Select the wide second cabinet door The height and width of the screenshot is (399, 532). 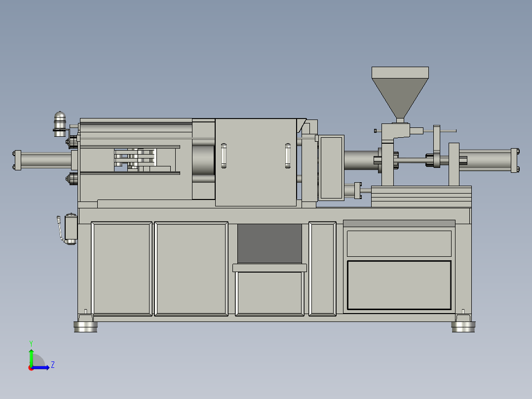pyautogui.click(x=191, y=269)
